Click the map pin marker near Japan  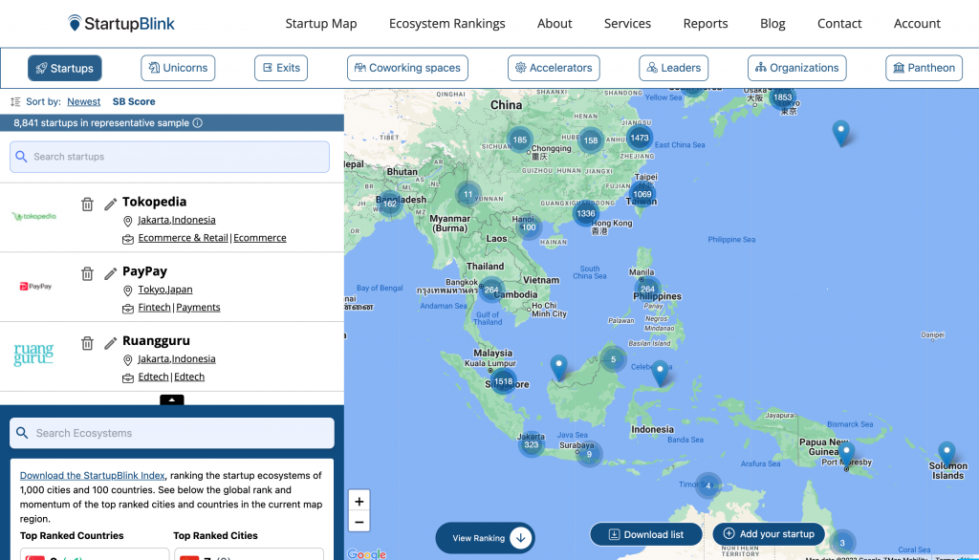[840, 132]
